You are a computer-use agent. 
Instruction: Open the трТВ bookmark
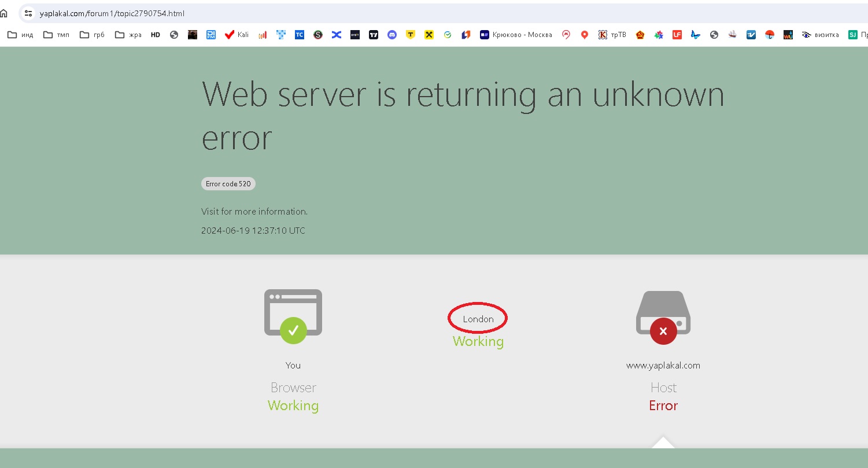point(612,35)
